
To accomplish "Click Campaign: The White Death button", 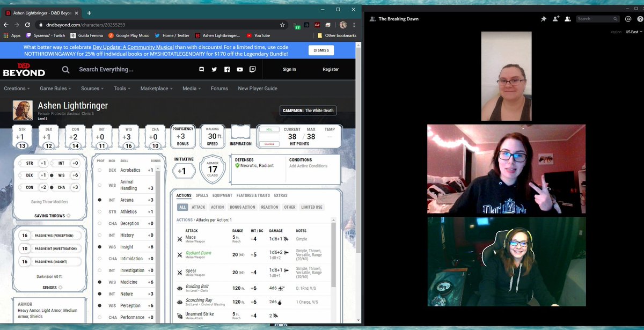I will pyautogui.click(x=309, y=111).
